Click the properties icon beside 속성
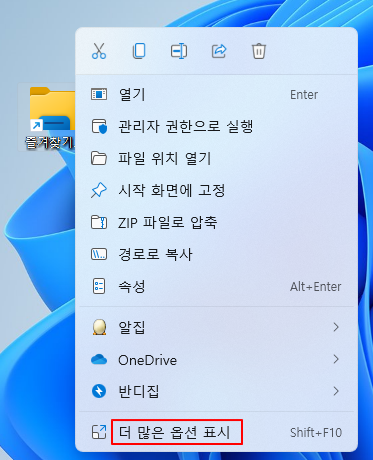 pyautogui.click(x=99, y=286)
